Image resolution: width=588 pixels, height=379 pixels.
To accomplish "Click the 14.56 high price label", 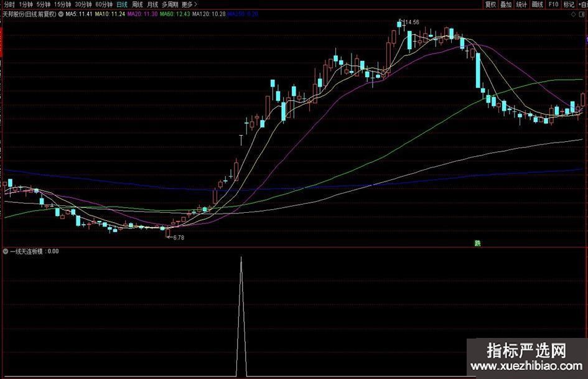I will click(x=412, y=22).
